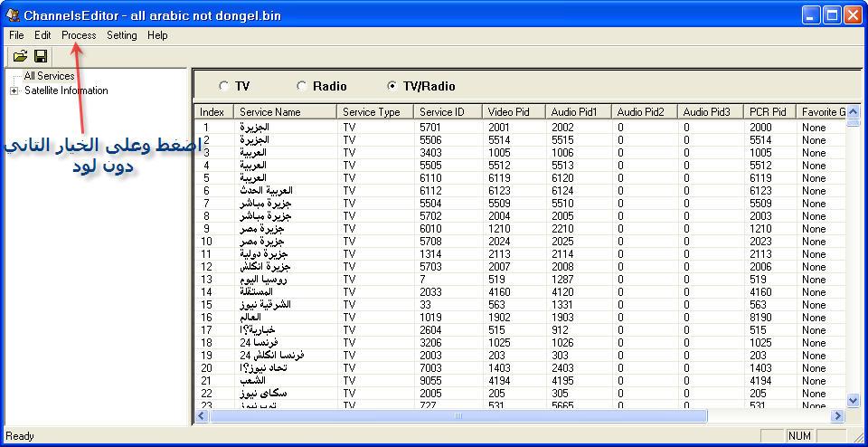Click the Favorite G column header
The width and height of the screenshot is (868, 447).
821,112
